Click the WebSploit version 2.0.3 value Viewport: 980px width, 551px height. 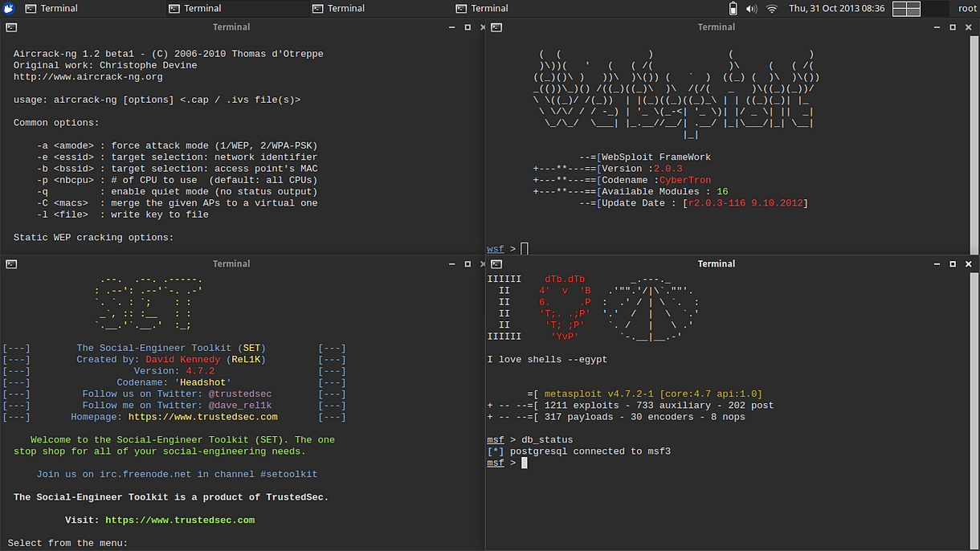(668, 169)
